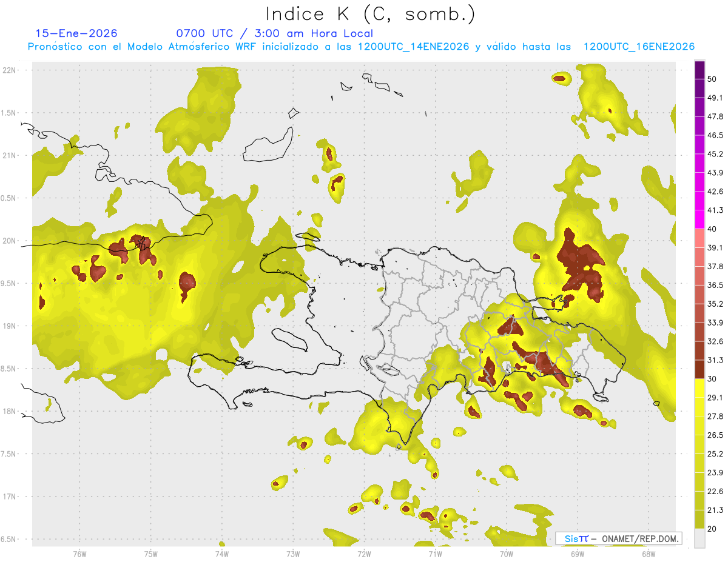Click the "41.3" color scale label
Screen dimensions: 728x562
click(x=715, y=210)
